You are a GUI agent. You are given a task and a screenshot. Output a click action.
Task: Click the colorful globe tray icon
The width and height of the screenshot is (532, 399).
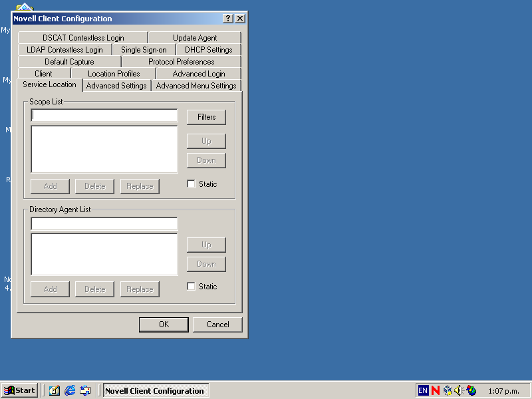click(x=471, y=390)
